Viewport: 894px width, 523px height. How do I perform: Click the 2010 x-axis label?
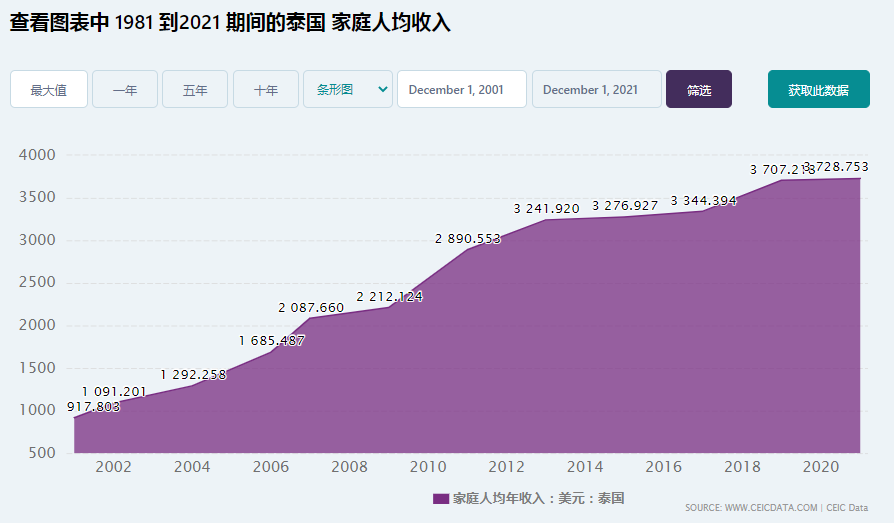(428, 467)
